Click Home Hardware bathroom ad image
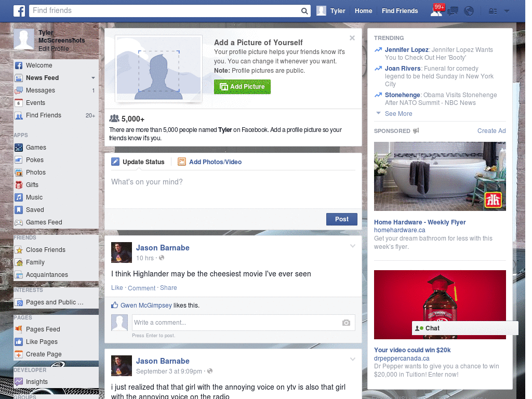This screenshot has height=399, width=532. click(440, 177)
